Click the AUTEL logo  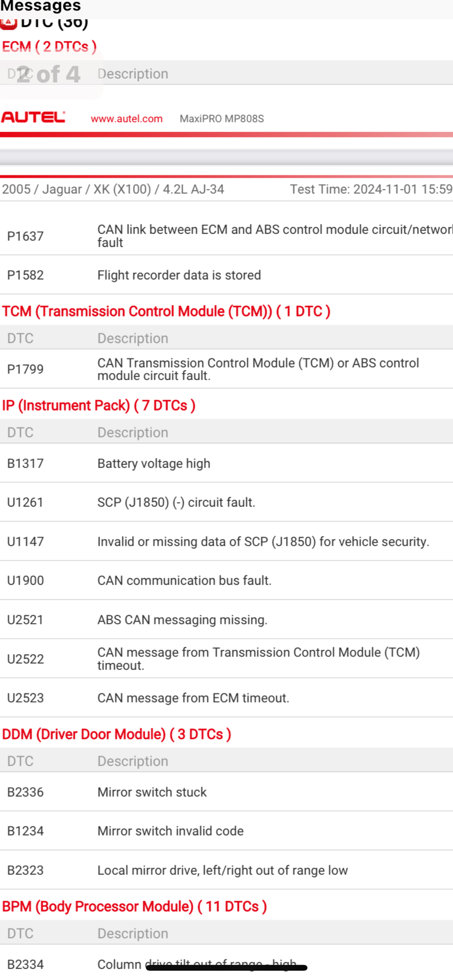coord(33,117)
